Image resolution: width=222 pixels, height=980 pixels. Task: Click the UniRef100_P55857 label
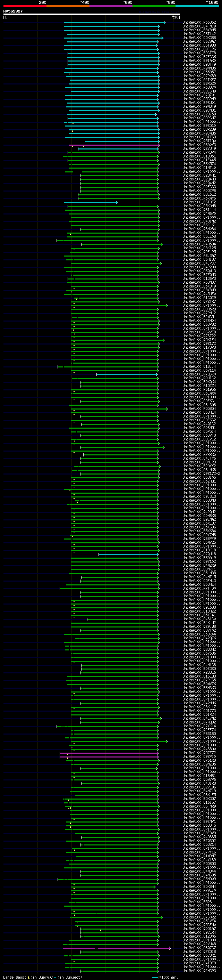199,72
